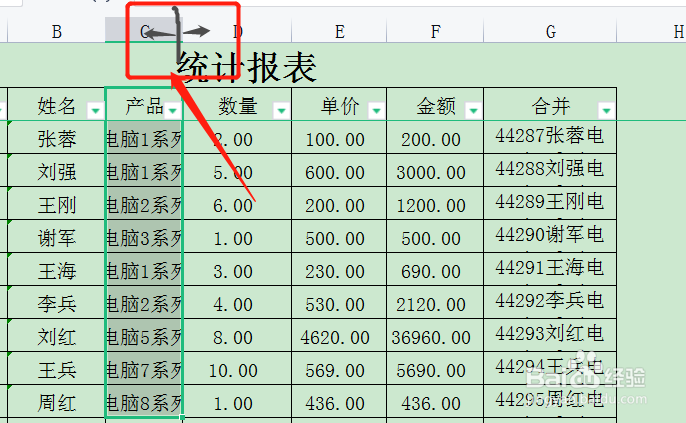This screenshot has height=423, width=686.
Task: Click merged cell 44290谢军电
Action: [550, 236]
